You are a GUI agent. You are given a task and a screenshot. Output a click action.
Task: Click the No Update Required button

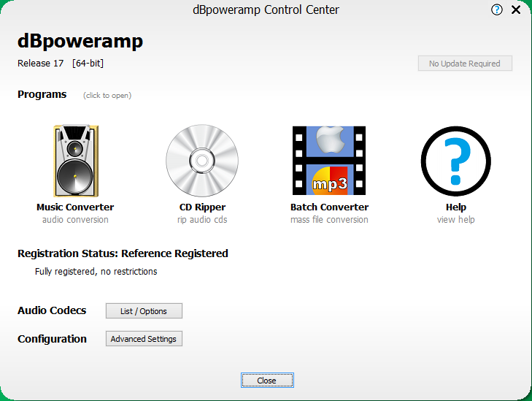click(465, 64)
